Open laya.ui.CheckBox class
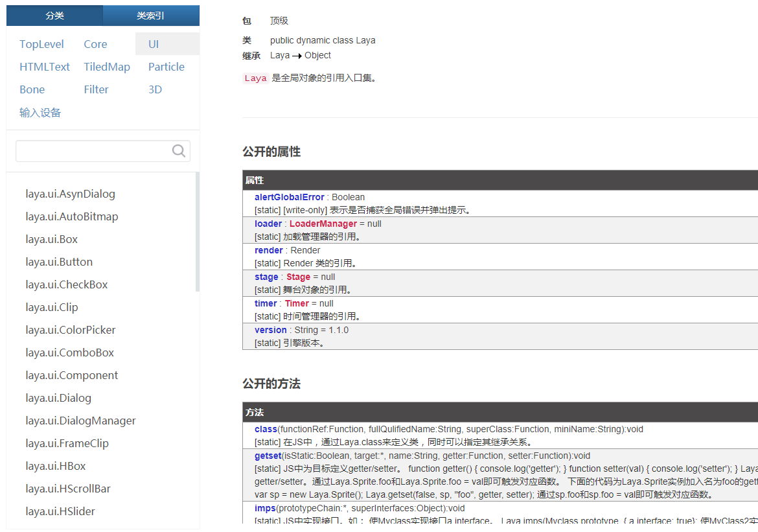 67,285
